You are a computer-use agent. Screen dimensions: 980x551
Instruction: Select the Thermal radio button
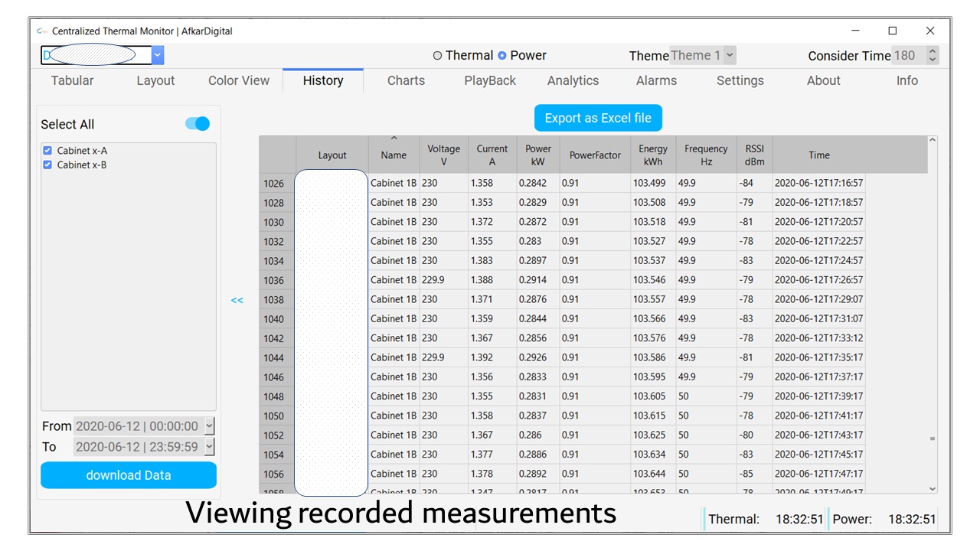(437, 56)
